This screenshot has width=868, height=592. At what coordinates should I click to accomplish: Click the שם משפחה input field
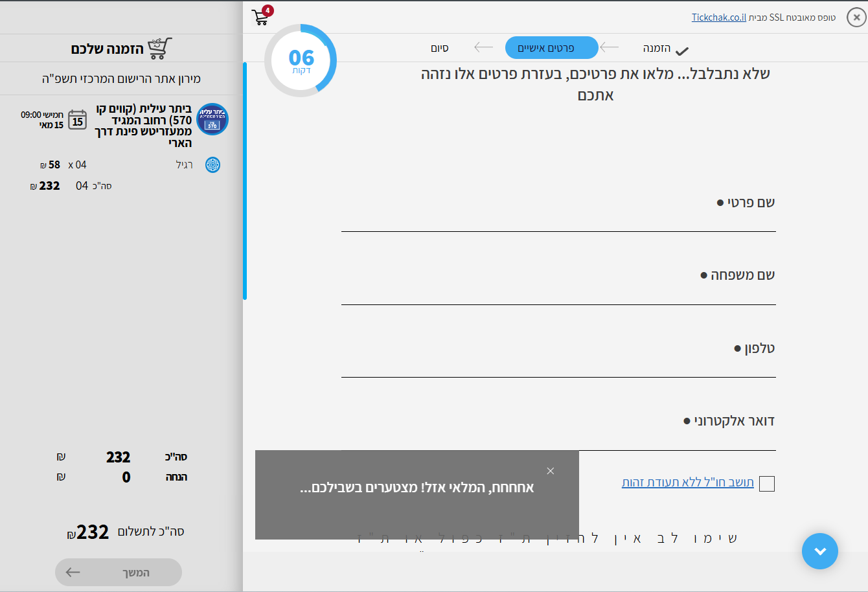[x=558, y=295]
